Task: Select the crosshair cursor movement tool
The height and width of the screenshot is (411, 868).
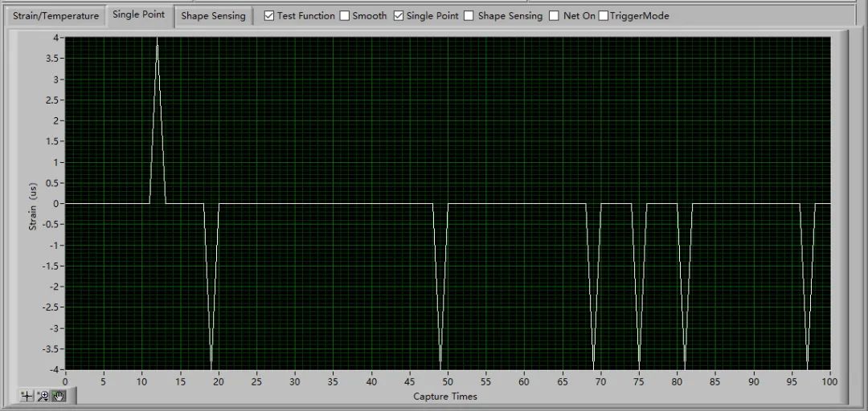Action: click(x=27, y=396)
